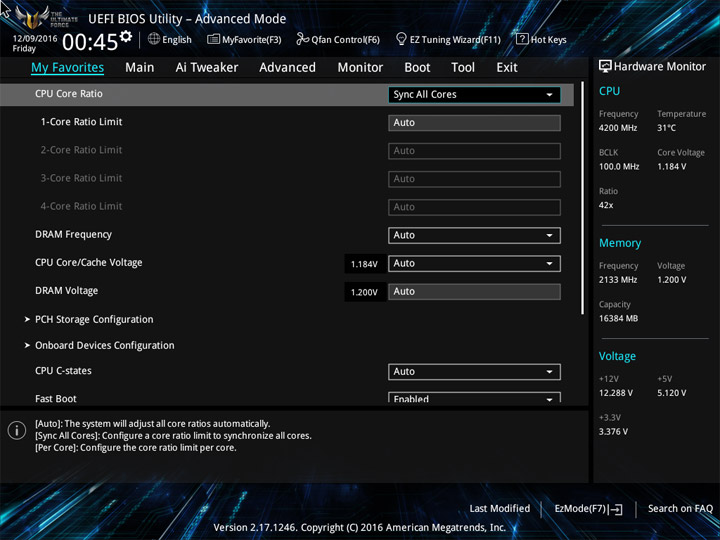Open MyFavorite(F3) folder icon
Image resolution: width=720 pixels, height=540 pixels.
(x=213, y=39)
